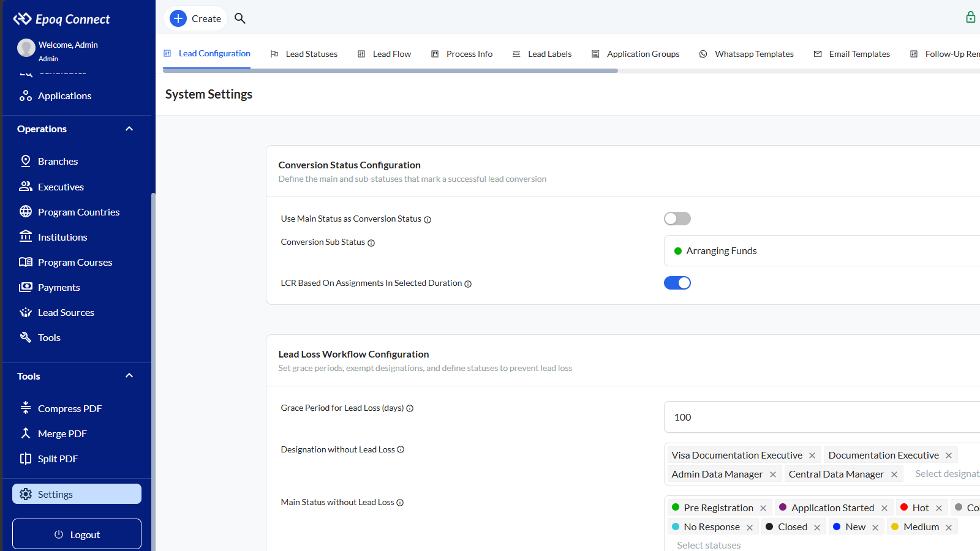The image size is (980, 551).
Task: Disable LCR Based On Assignments toggle
Action: pos(677,283)
